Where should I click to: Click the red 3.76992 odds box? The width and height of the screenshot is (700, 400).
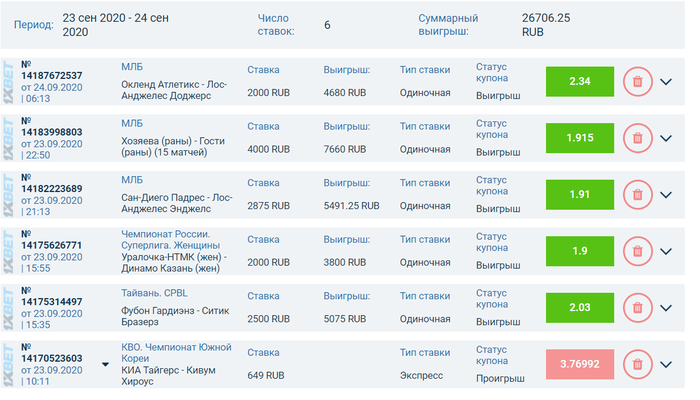(x=580, y=364)
